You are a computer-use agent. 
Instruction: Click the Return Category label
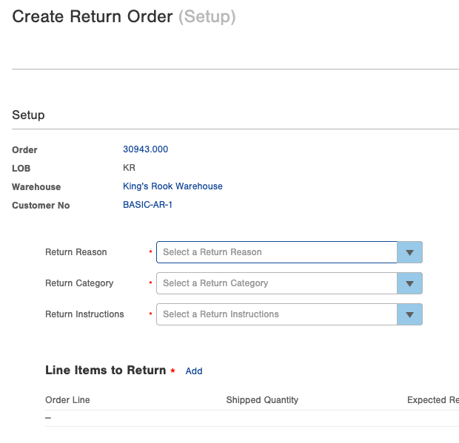point(79,283)
